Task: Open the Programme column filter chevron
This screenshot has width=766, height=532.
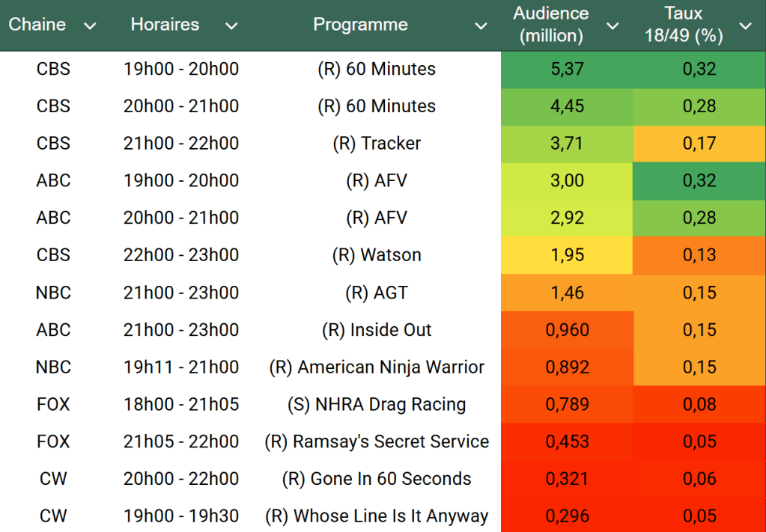Action: click(x=481, y=26)
